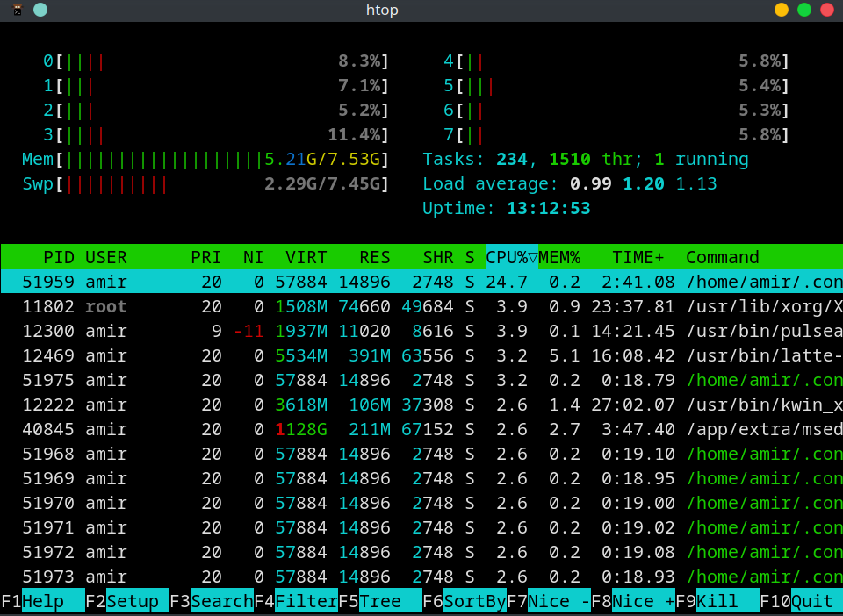
Task: Switch to Tree view via F5
Action: 380,601
